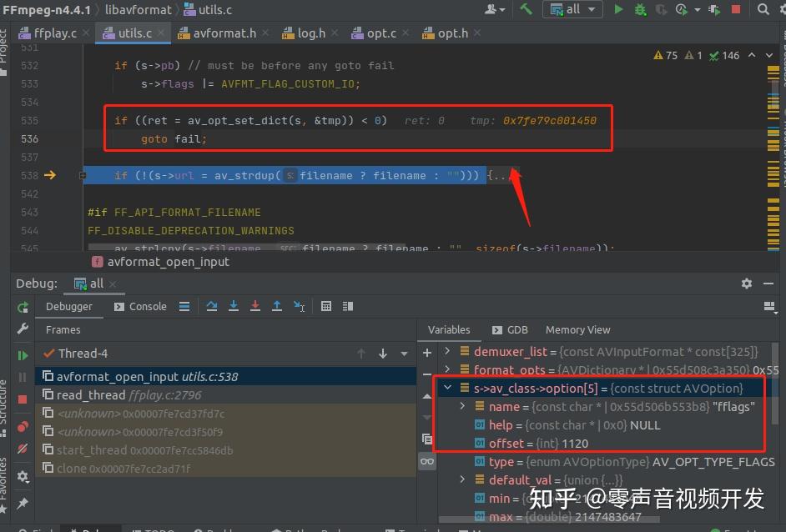Viewport: 786px width, 532px height.
Task: Click libavformat in the breadcrumb path
Action: pos(139,9)
